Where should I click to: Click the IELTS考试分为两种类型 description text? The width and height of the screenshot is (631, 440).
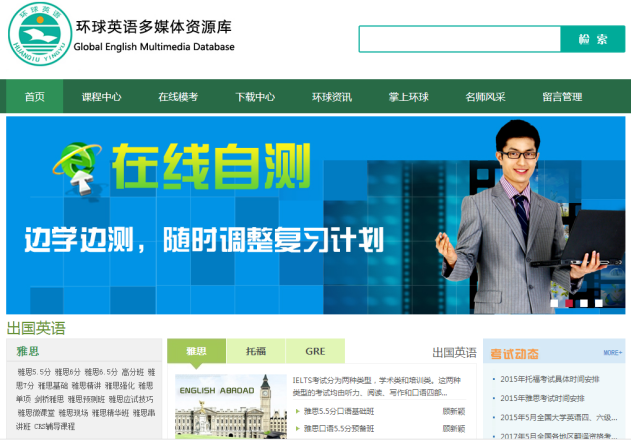[376, 386]
